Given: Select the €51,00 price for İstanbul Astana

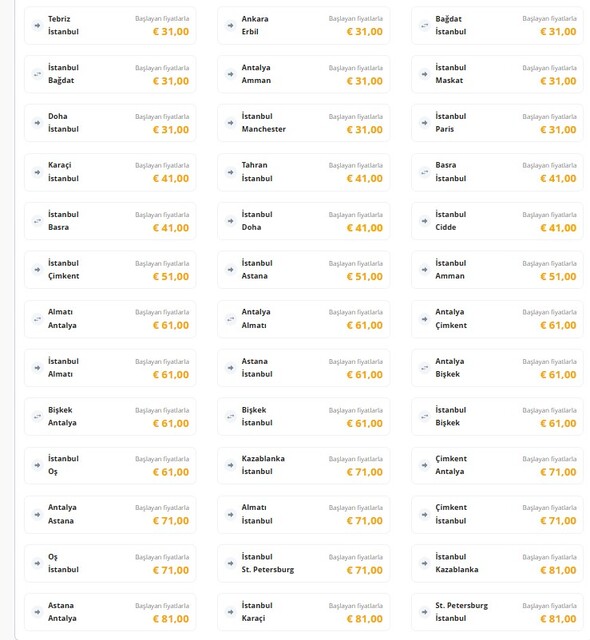Looking at the screenshot, I should point(365,276).
